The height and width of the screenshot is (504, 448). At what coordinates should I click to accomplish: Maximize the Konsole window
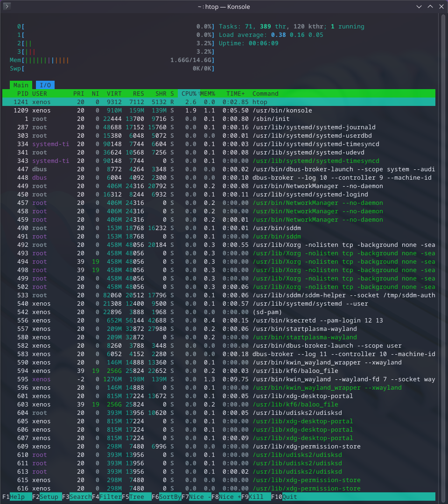tap(430, 7)
